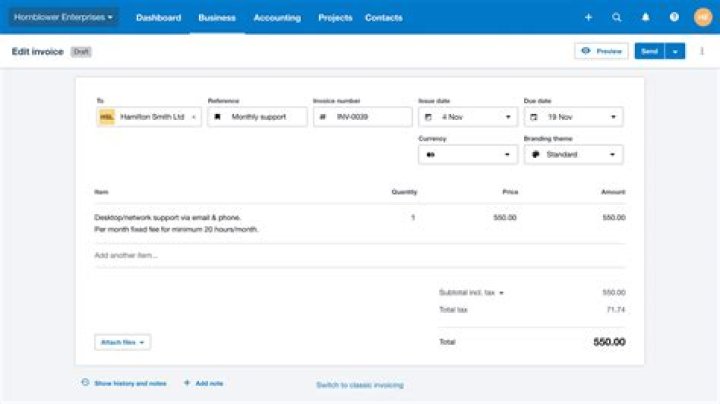
Task: Expand Hornblower Enterprises organization menu
Action: coord(63,17)
